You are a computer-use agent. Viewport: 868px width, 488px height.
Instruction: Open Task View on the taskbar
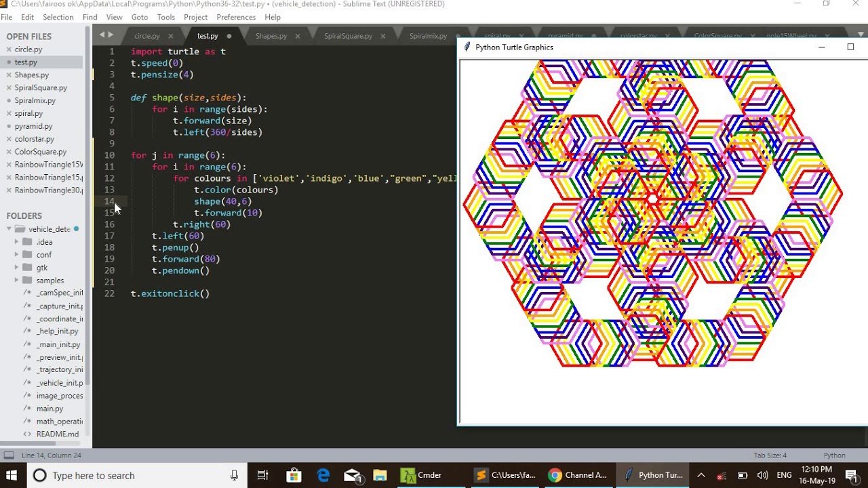pyautogui.click(x=263, y=475)
